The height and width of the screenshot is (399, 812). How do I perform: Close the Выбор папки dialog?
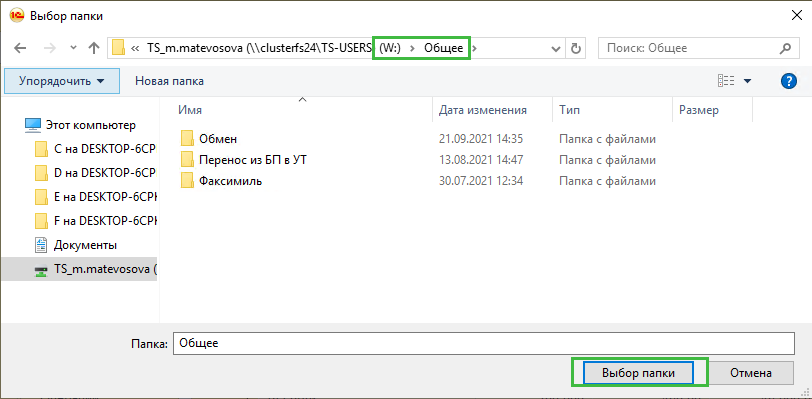(x=798, y=16)
